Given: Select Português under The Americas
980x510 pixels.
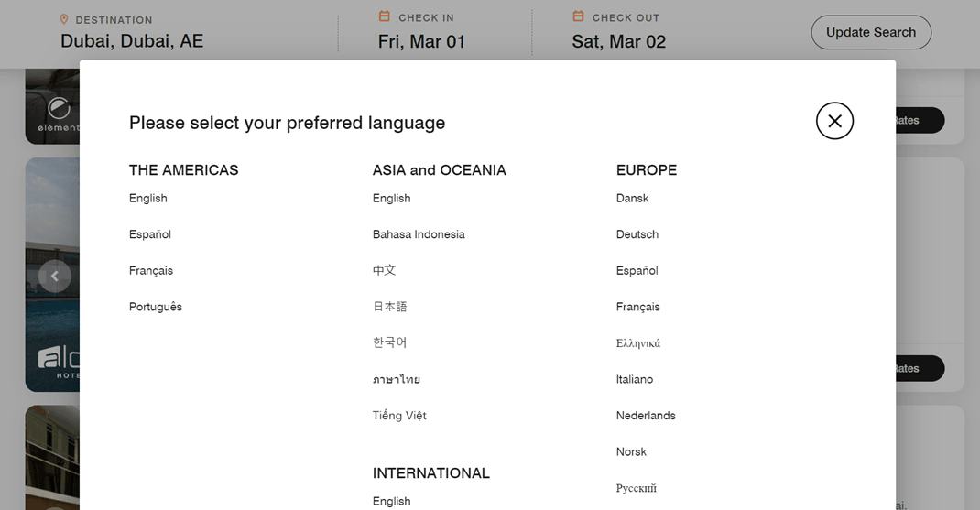Looking at the screenshot, I should pyautogui.click(x=156, y=307).
